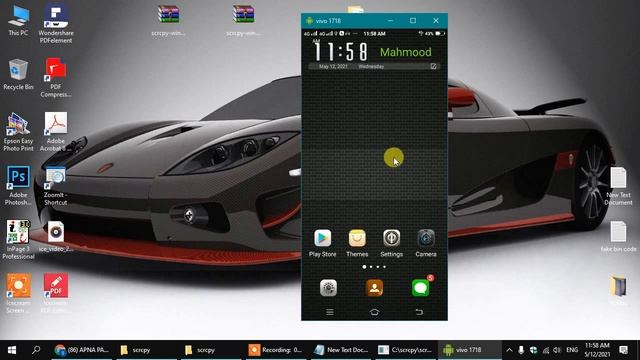This screenshot has width=640, height=360.
Task: Open Wi-Fi network tray icon
Action: coord(546,350)
